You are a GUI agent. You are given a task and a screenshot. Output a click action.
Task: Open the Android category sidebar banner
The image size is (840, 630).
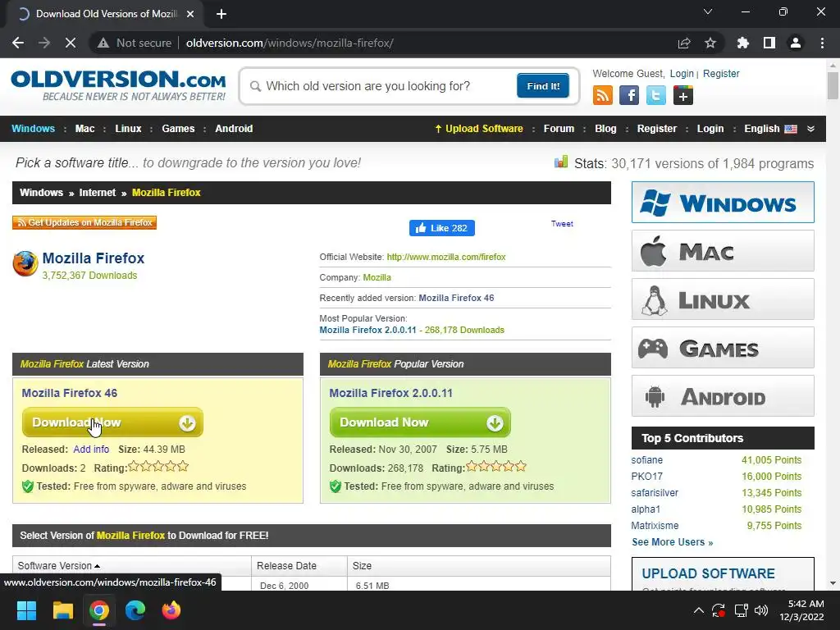pos(723,396)
